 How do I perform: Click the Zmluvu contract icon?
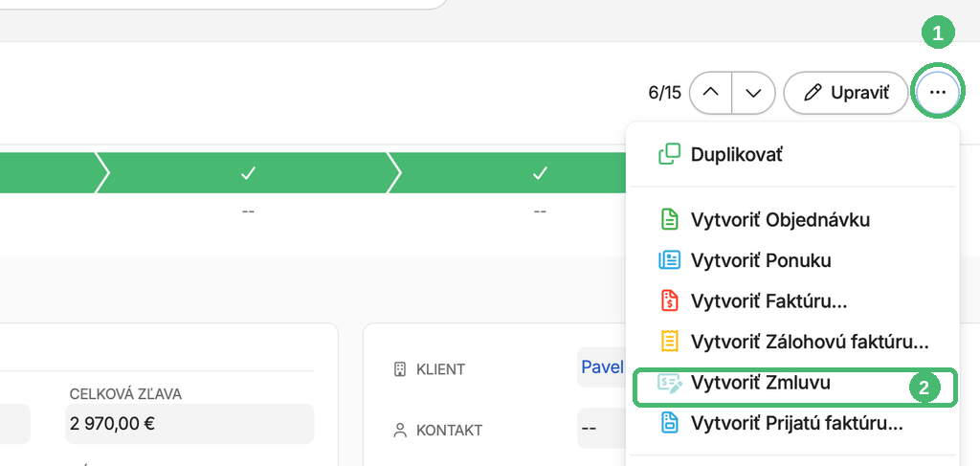pyautogui.click(x=669, y=383)
